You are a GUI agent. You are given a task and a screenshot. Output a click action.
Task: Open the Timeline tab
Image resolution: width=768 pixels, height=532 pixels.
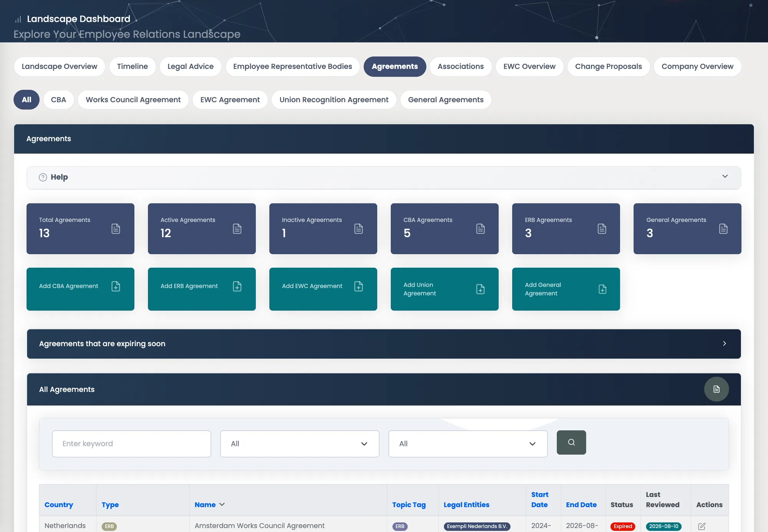pyautogui.click(x=132, y=66)
